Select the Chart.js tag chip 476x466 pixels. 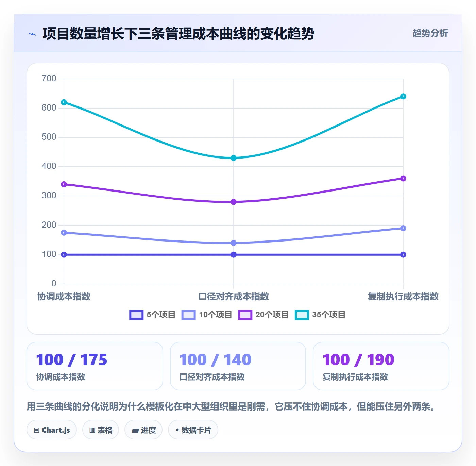52,430
